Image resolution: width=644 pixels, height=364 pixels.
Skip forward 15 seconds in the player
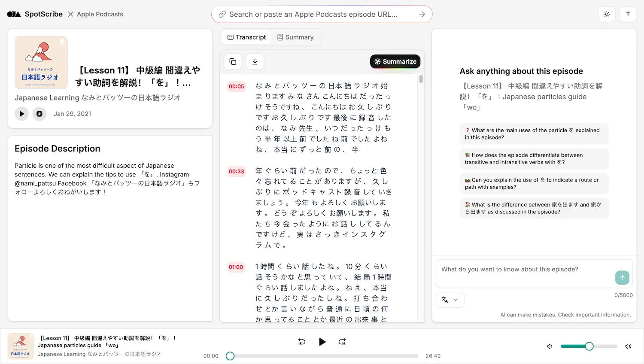coord(342,342)
